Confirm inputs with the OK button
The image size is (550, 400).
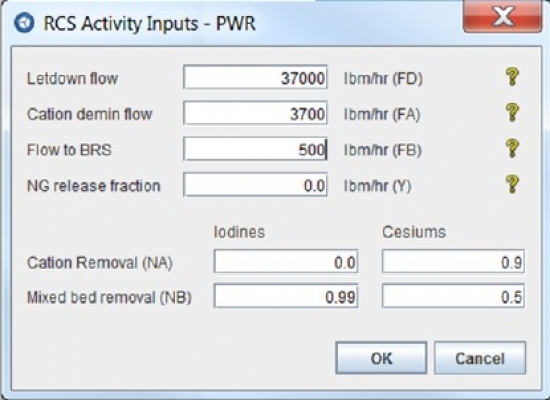[381, 358]
